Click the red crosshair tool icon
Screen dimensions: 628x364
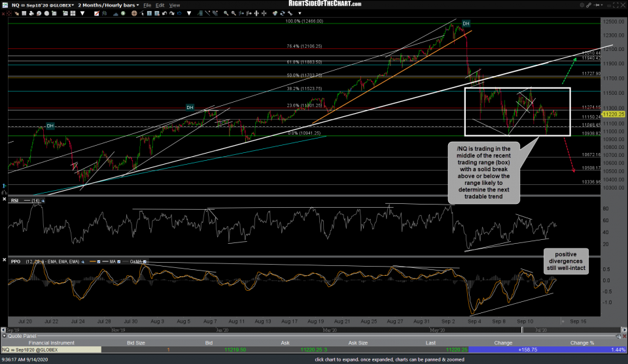9,13
